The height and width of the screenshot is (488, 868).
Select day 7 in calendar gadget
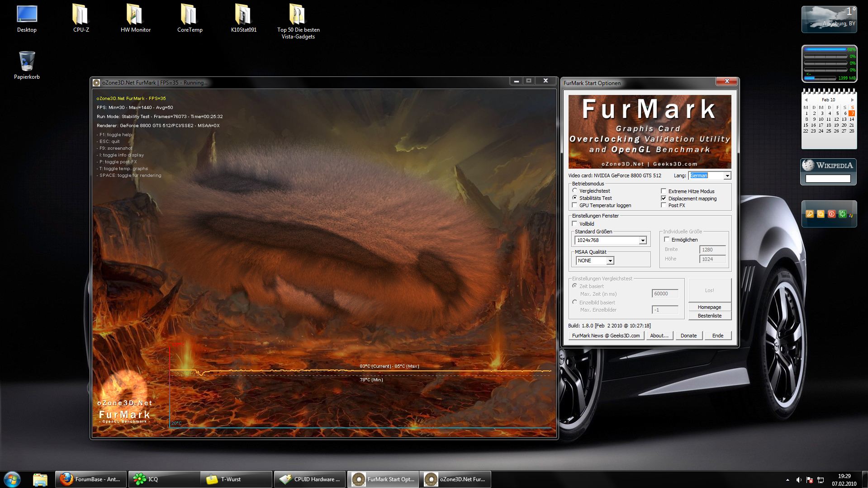[x=852, y=114]
